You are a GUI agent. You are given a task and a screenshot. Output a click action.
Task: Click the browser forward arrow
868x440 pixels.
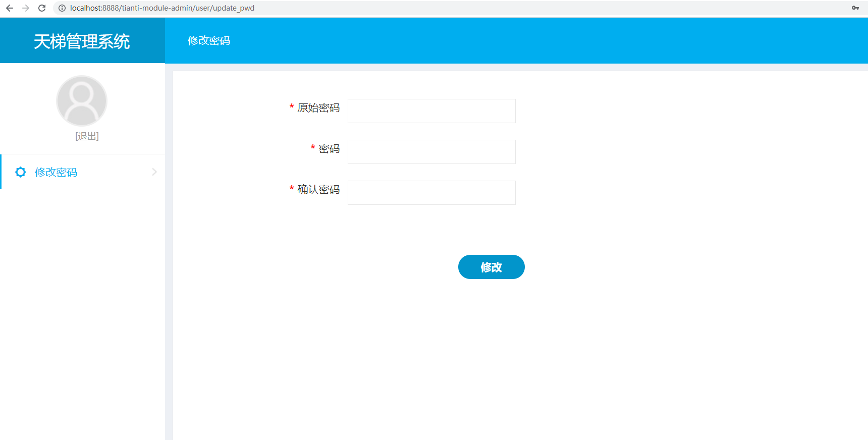pyautogui.click(x=26, y=8)
